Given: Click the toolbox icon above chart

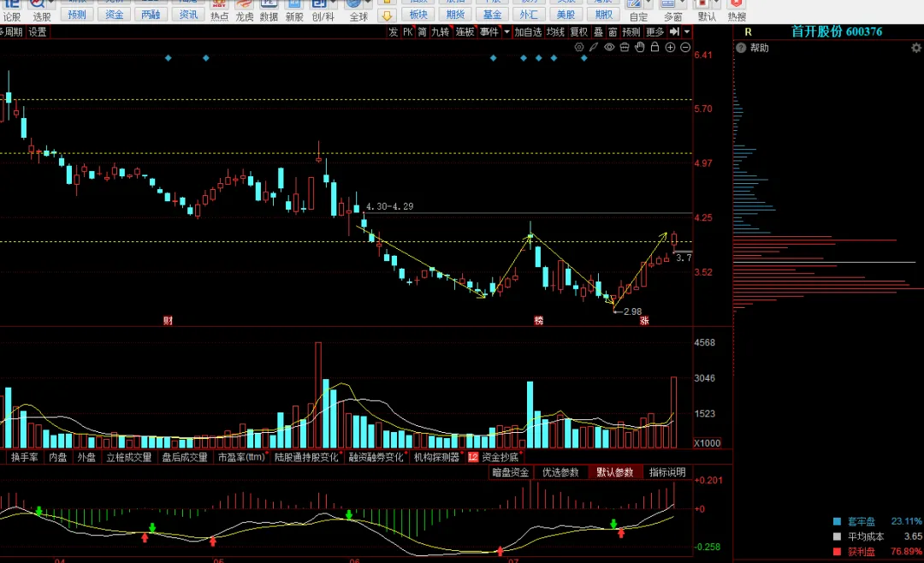Looking at the screenshot, I should [625, 47].
